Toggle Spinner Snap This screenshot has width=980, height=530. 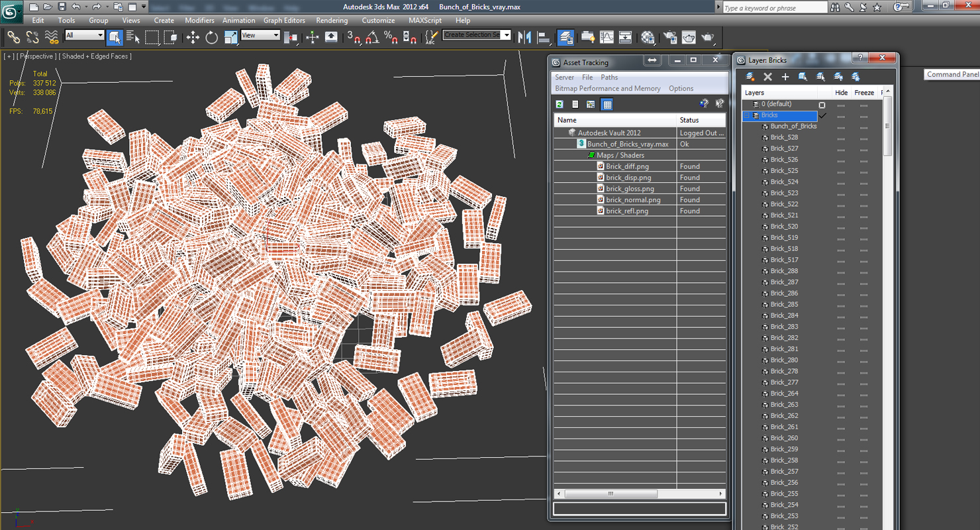coord(409,37)
